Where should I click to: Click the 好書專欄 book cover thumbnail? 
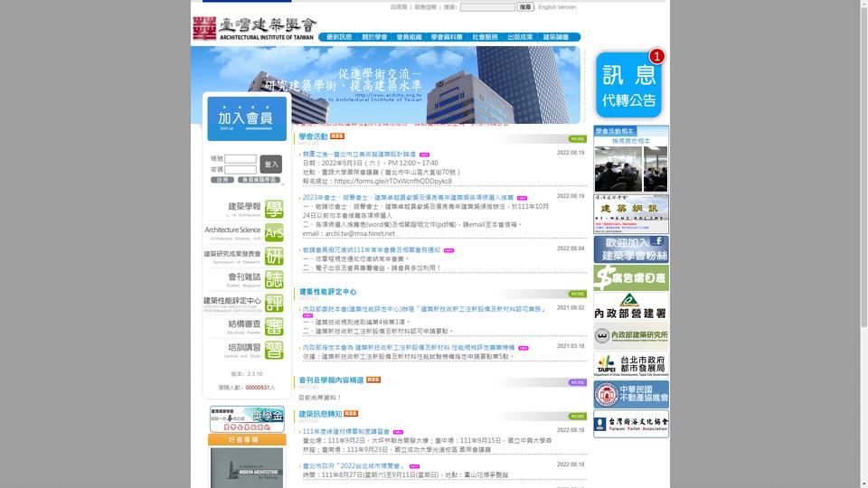click(247, 468)
